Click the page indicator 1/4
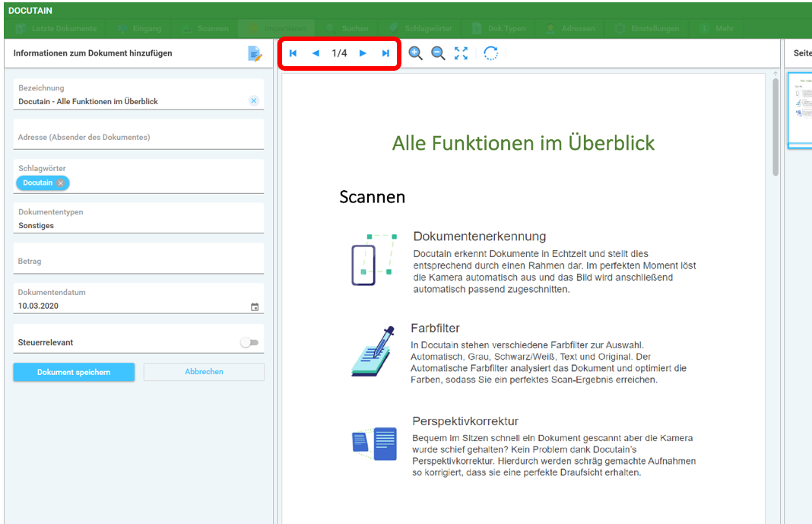812x524 pixels. tap(339, 53)
